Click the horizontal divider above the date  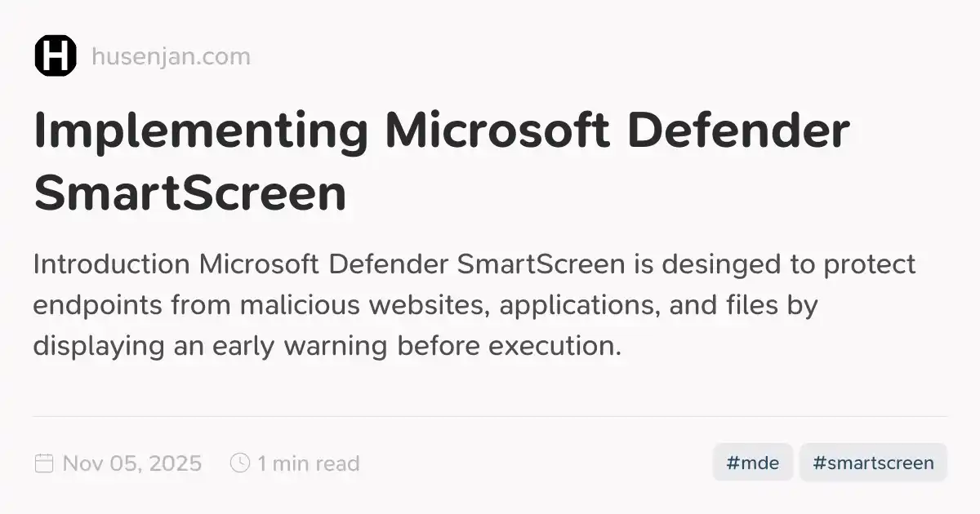[x=490, y=417]
